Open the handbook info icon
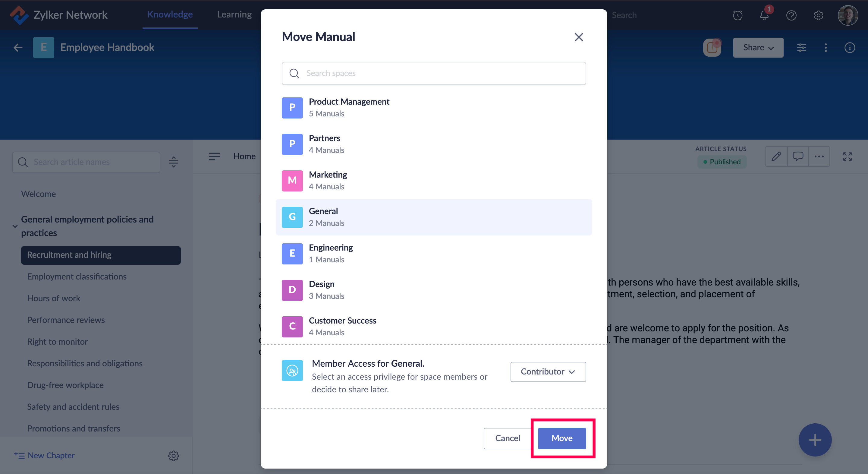Image resolution: width=868 pixels, height=474 pixels. point(850,48)
